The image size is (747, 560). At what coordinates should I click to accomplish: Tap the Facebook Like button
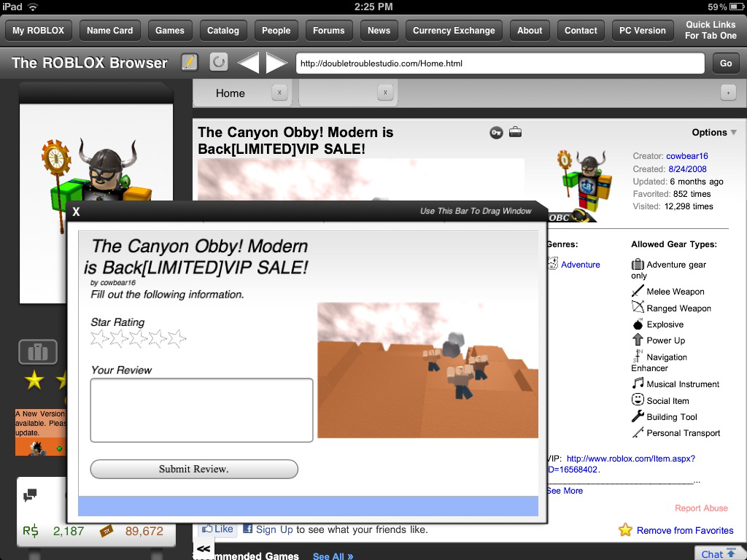pos(217,529)
